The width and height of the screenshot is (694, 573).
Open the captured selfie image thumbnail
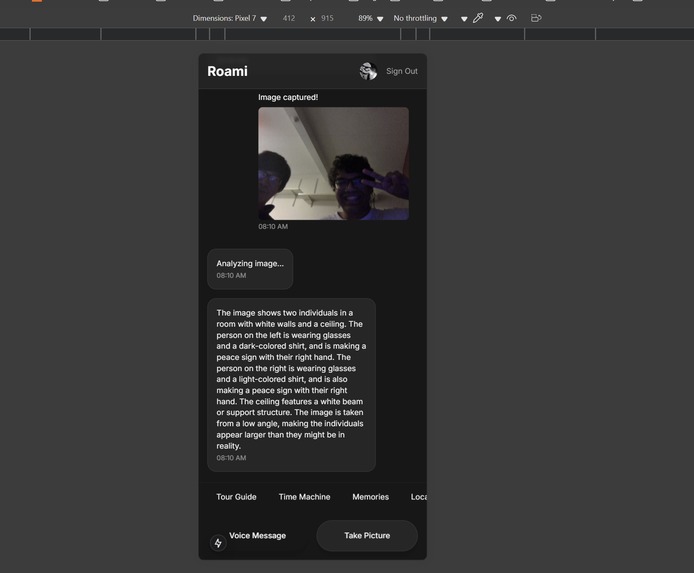click(334, 163)
